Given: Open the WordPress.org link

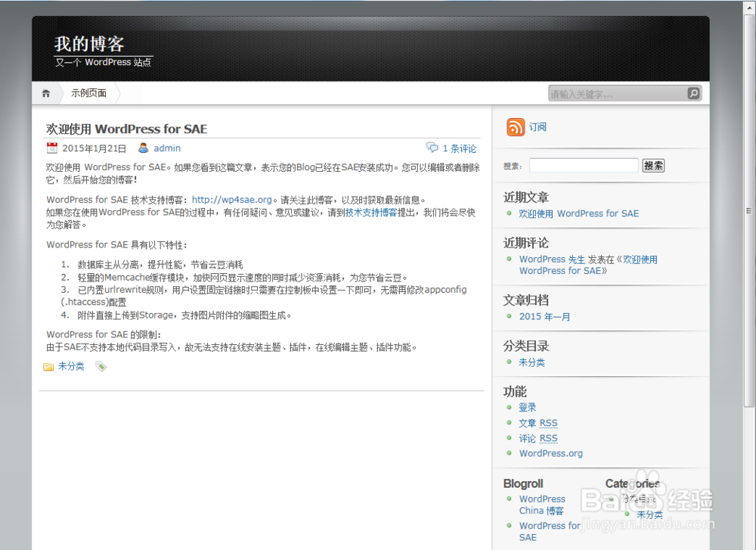Looking at the screenshot, I should click(551, 453).
